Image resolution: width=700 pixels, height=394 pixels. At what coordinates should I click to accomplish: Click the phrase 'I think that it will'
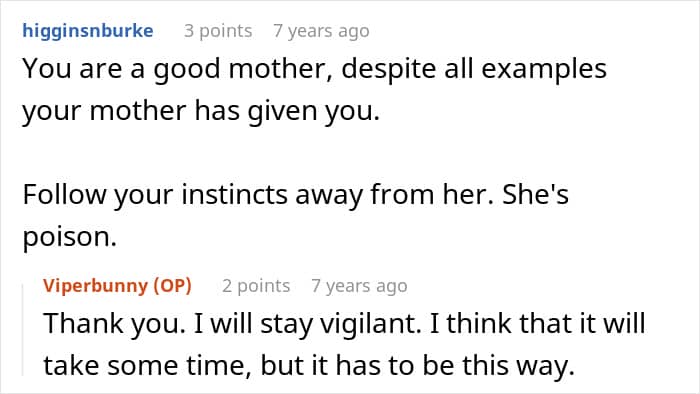pyautogui.click(x=537, y=324)
